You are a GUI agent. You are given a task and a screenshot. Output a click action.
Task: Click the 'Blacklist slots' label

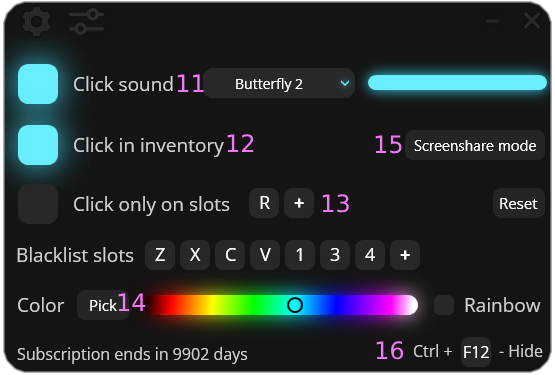75,255
